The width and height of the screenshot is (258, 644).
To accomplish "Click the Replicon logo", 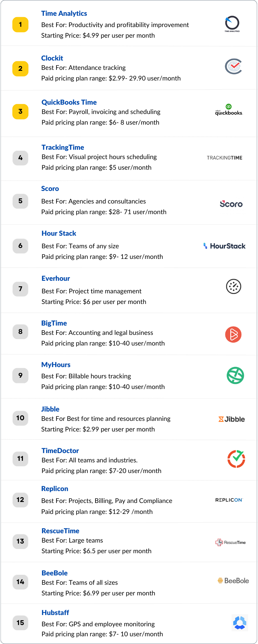I will point(229,500).
